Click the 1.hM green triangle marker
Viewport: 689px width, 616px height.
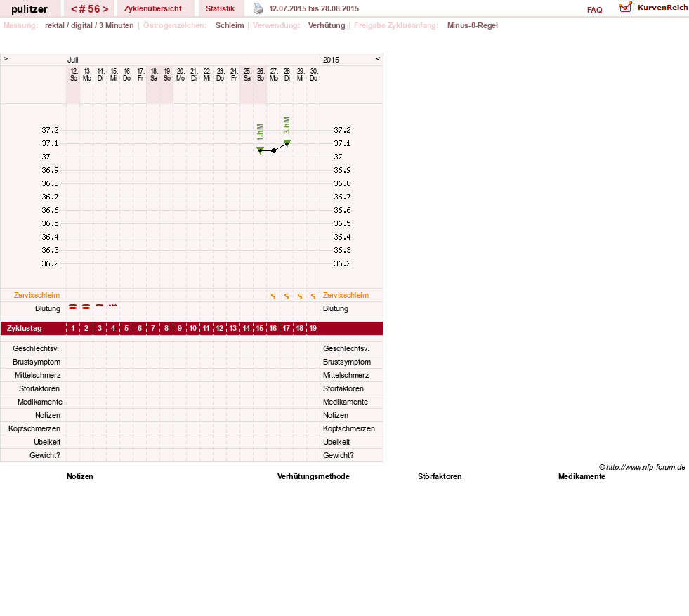click(260, 150)
